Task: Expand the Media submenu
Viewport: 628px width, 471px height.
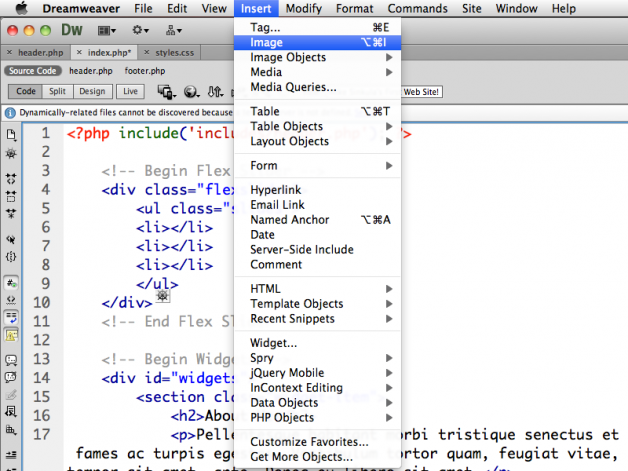Action: [317, 72]
